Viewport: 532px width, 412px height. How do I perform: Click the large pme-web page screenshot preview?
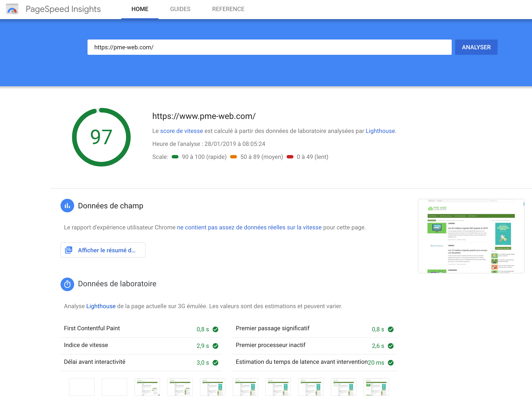coord(471,236)
